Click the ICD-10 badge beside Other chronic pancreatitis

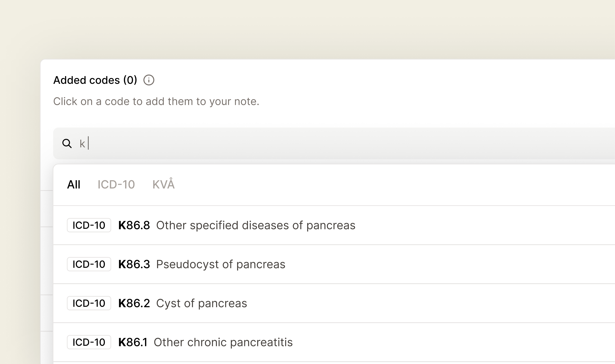[89, 342]
